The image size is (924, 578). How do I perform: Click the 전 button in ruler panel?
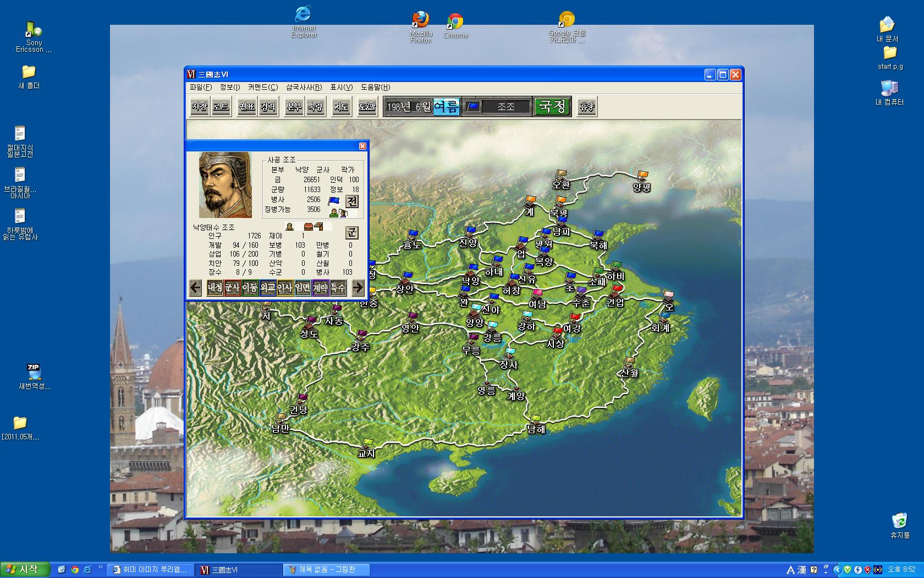pyautogui.click(x=352, y=201)
